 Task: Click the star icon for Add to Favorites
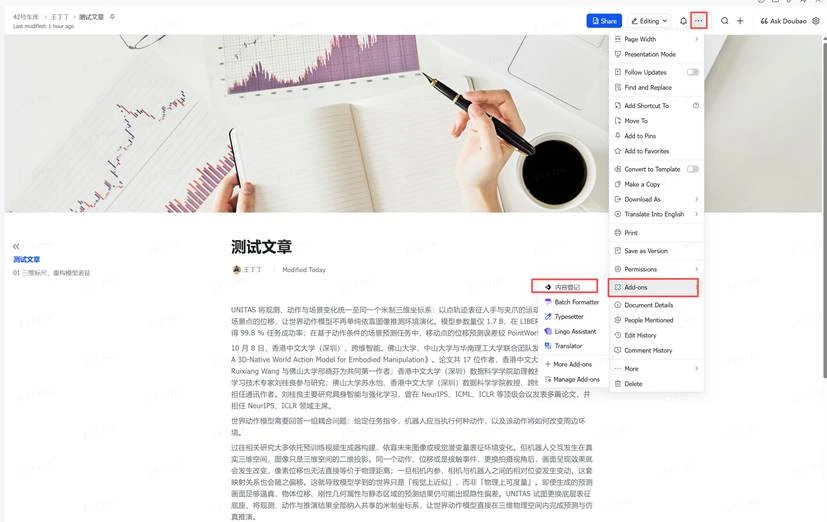pos(618,151)
